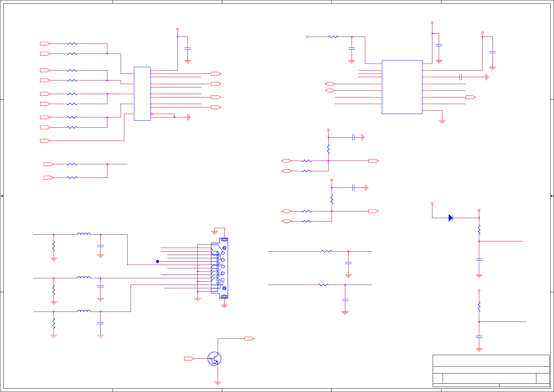Click the ground symbol below the transistor

[218, 383]
